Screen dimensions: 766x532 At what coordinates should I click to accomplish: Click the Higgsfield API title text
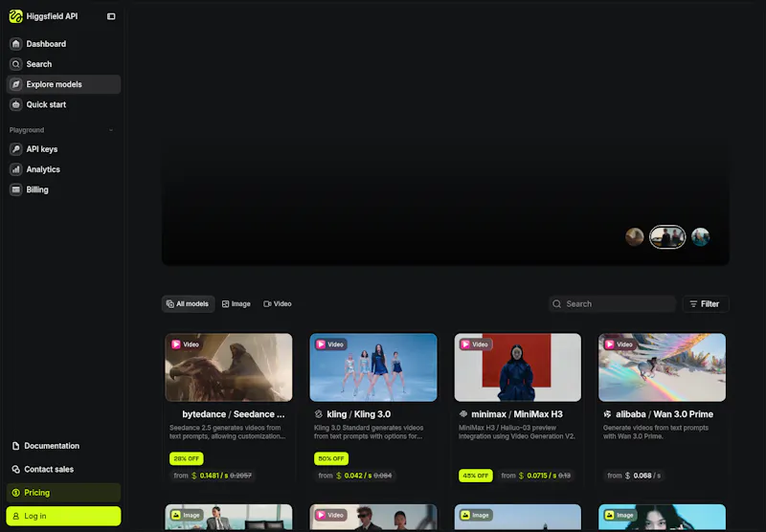(x=52, y=16)
